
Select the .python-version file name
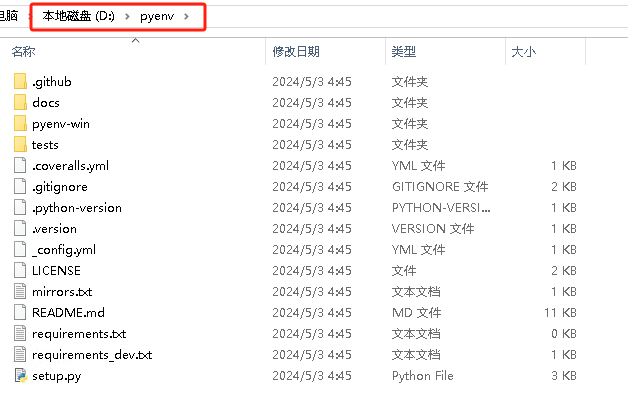pos(77,208)
